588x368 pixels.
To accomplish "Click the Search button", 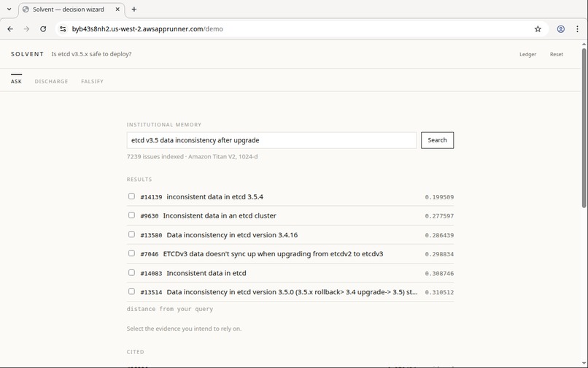I will tap(437, 140).
